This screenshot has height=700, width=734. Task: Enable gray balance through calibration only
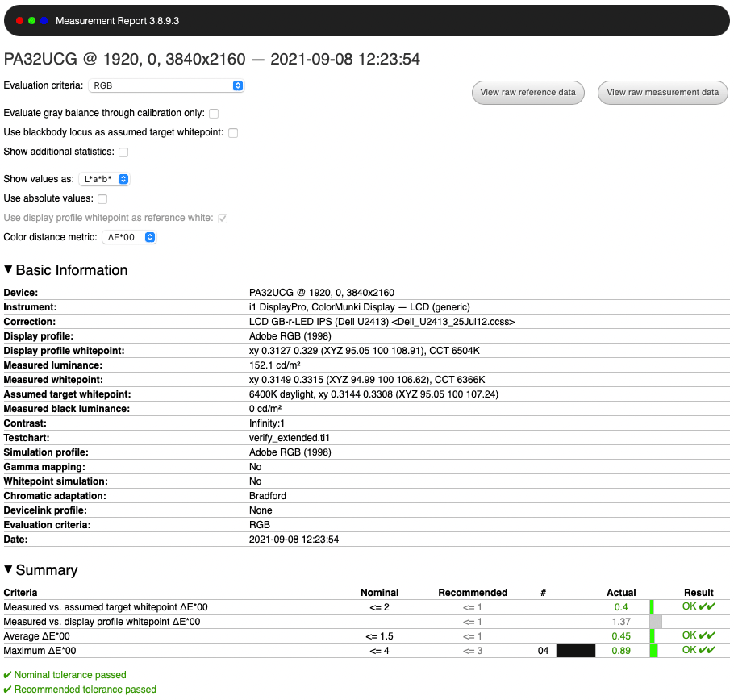(214, 114)
